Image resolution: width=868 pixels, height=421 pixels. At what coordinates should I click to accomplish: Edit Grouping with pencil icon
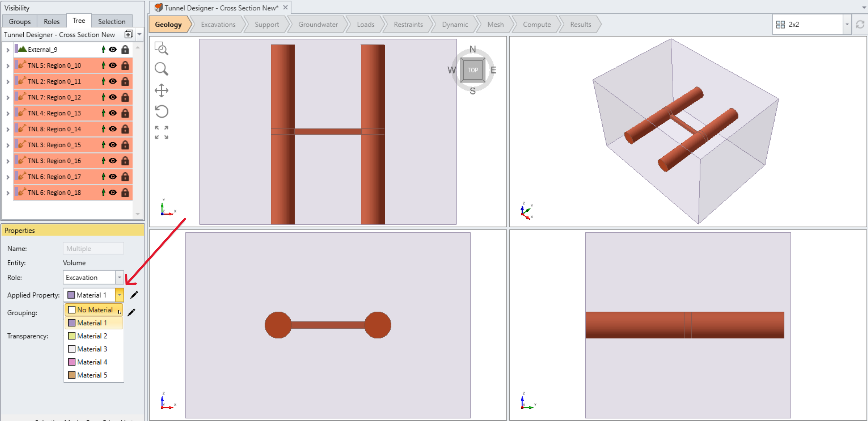click(x=131, y=313)
